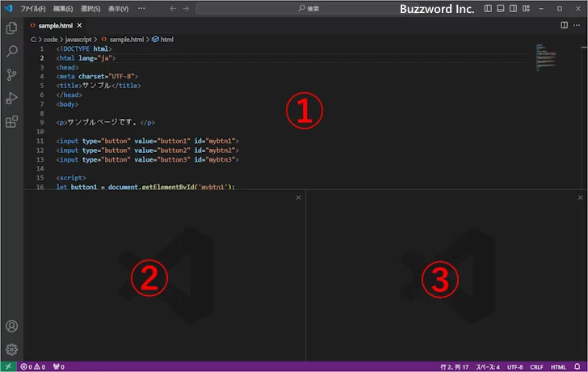This screenshot has width=588, height=372.
Task: Click the UTF-8 encoding in status bar
Action: click(x=515, y=366)
